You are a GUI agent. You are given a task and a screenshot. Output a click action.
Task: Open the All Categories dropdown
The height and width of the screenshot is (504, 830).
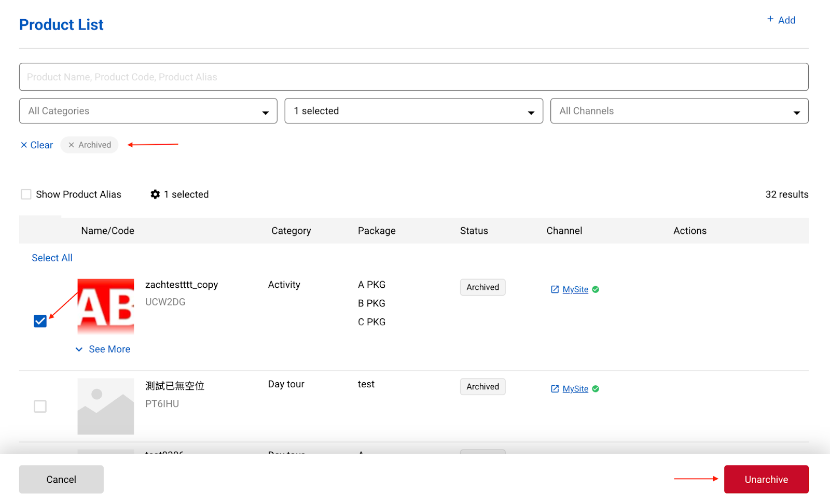coord(148,111)
